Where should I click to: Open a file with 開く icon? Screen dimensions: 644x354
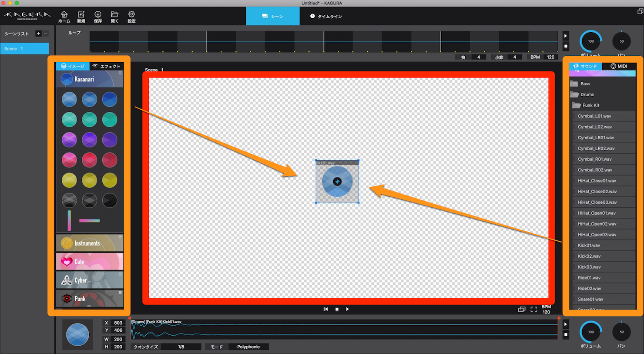(x=114, y=17)
